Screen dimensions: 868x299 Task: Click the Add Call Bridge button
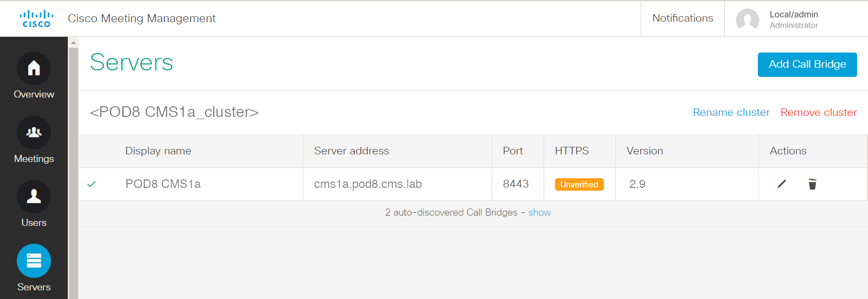pyautogui.click(x=807, y=64)
